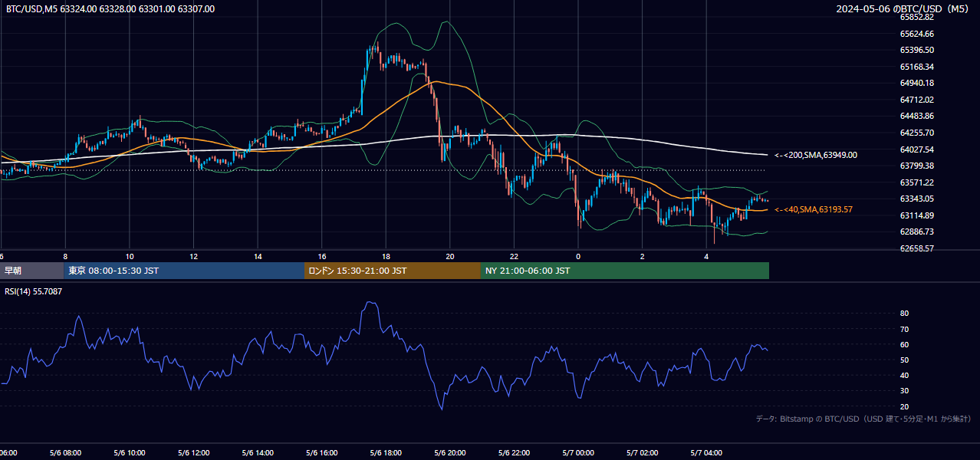The height and width of the screenshot is (460, 980).
Task: Click RSI axis level 60
Action: coord(904,344)
